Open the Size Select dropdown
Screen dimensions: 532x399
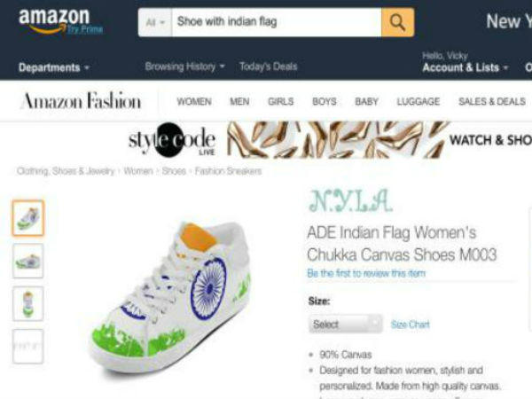346,324
